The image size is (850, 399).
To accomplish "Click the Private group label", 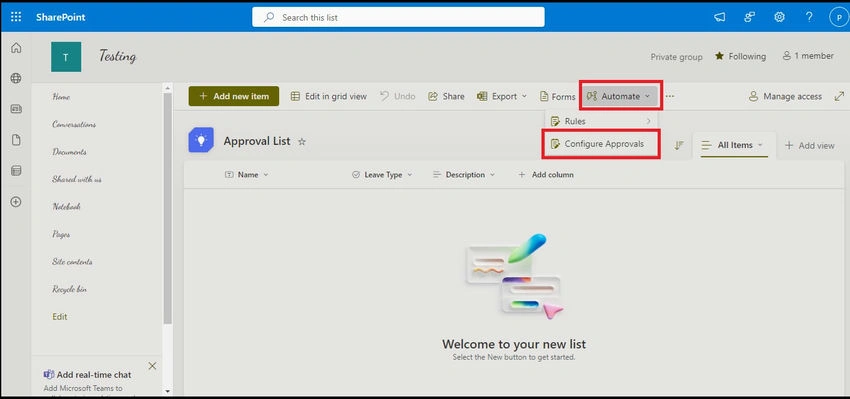I will pyautogui.click(x=677, y=57).
